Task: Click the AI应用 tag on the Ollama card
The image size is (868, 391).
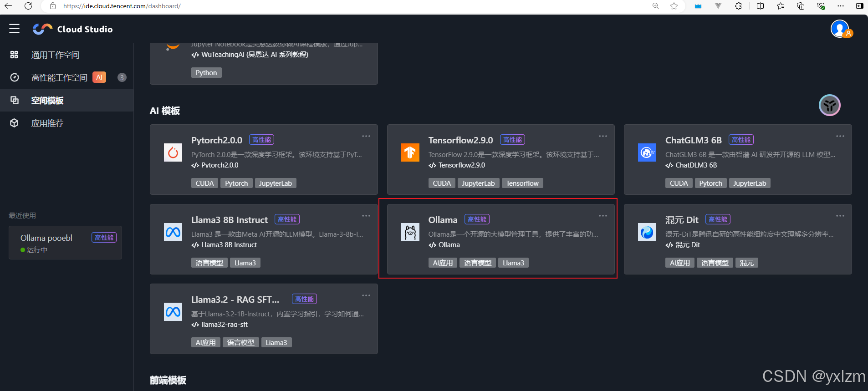Action: pos(443,263)
